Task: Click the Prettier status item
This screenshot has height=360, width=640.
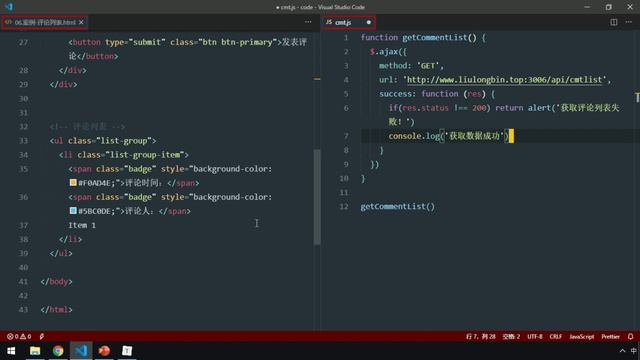Action: coord(610,336)
